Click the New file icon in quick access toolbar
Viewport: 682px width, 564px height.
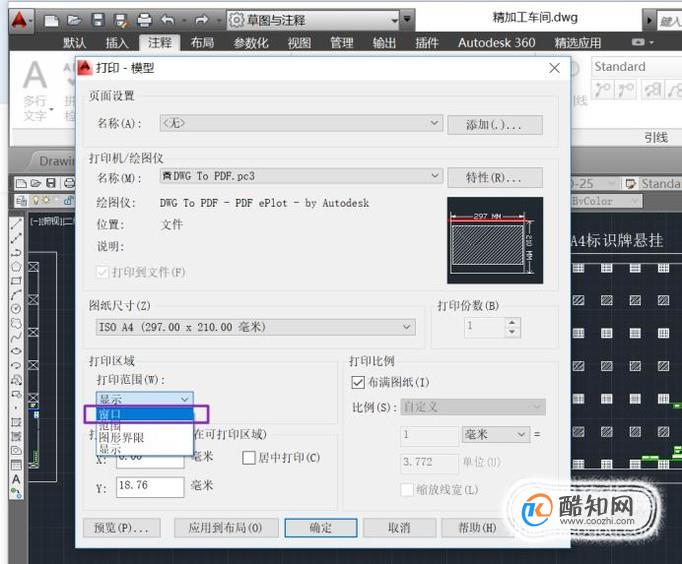click(51, 20)
